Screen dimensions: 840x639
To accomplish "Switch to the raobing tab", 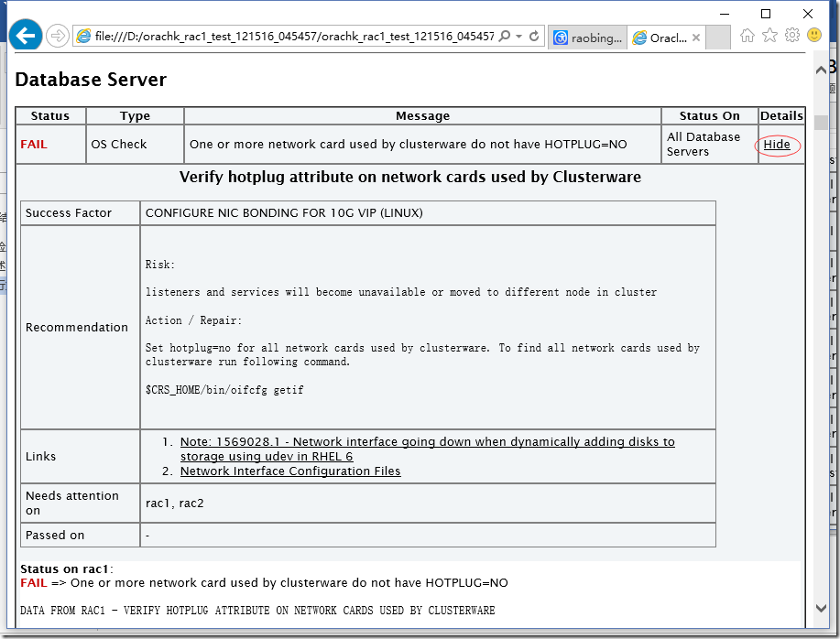I will pyautogui.click(x=588, y=38).
